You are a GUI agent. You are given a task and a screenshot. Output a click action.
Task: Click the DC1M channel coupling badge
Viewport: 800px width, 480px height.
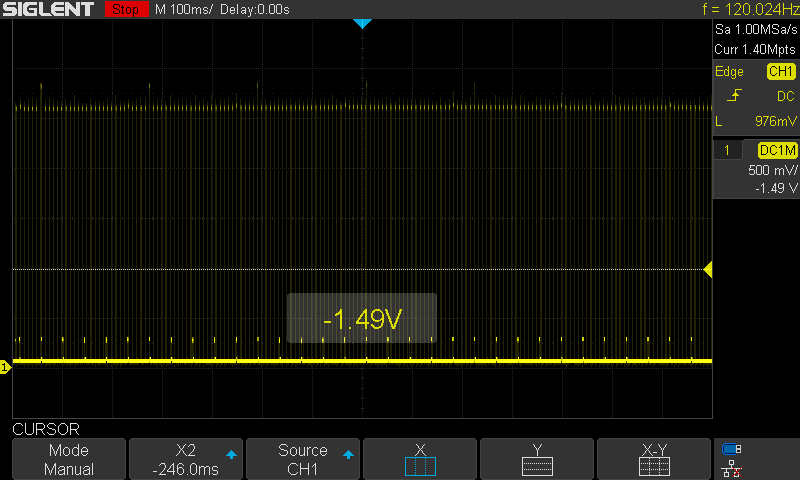coord(777,150)
